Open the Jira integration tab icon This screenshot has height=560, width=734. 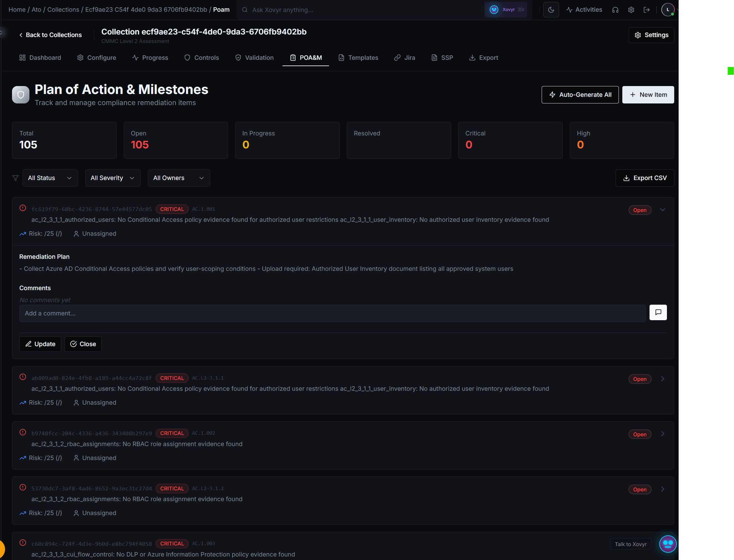(397, 58)
